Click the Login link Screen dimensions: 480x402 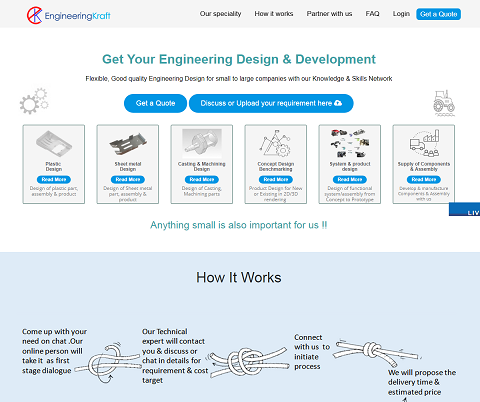click(x=401, y=14)
